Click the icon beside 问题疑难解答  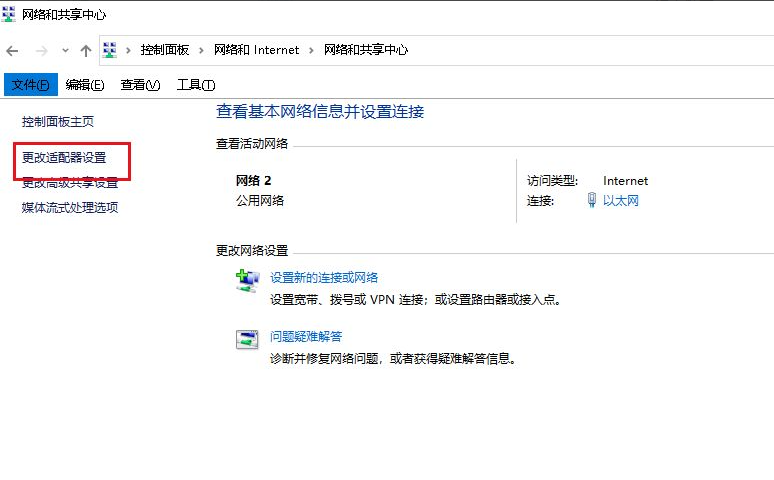(246, 339)
